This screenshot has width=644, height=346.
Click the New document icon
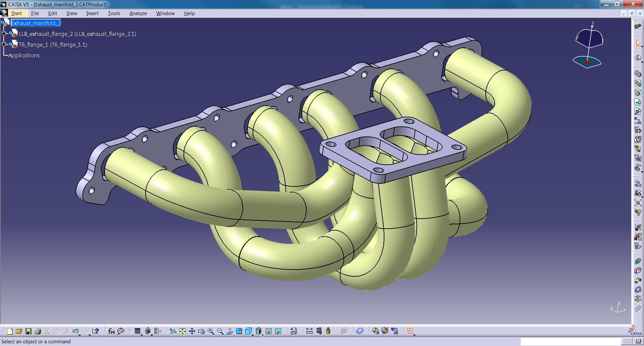(10, 331)
